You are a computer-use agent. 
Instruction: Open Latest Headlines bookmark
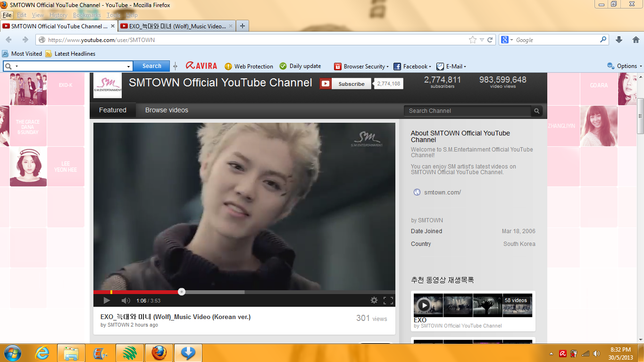[x=70, y=54]
